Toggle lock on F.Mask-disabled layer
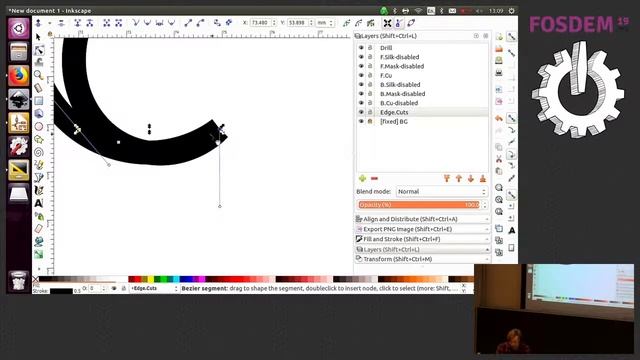This screenshot has width=640, height=360. (x=370, y=66)
